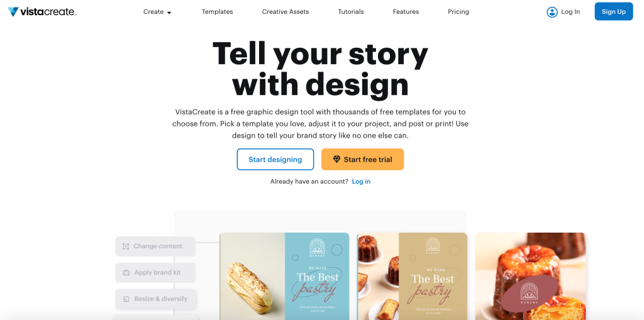Viewport: 644px width, 320px height.
Task: Click the bakery logo on the blue template
Action: click(x=317, y=248)
